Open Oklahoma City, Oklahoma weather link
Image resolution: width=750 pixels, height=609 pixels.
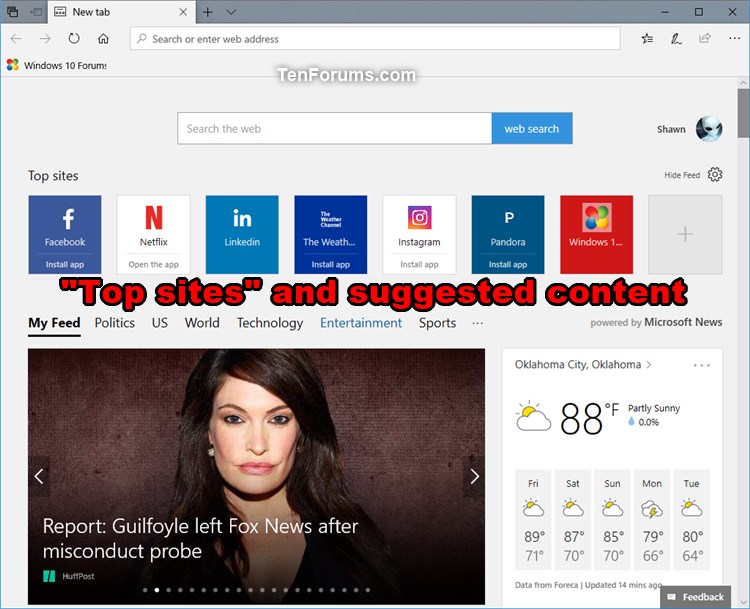pos(583,365)
